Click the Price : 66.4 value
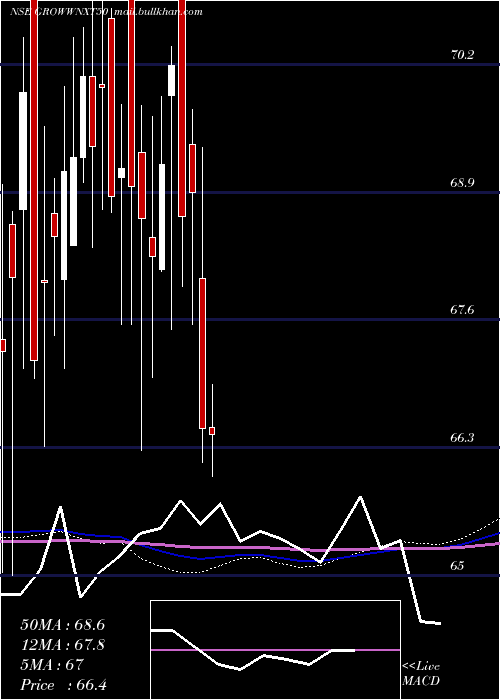This screenshot has height=700, width=500. [x=64, y=685]
